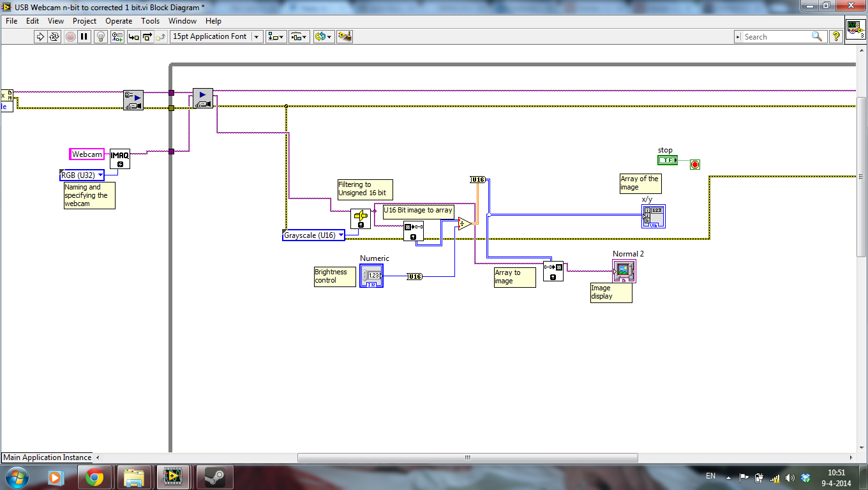Click the Pause execution button

[84, 37]
